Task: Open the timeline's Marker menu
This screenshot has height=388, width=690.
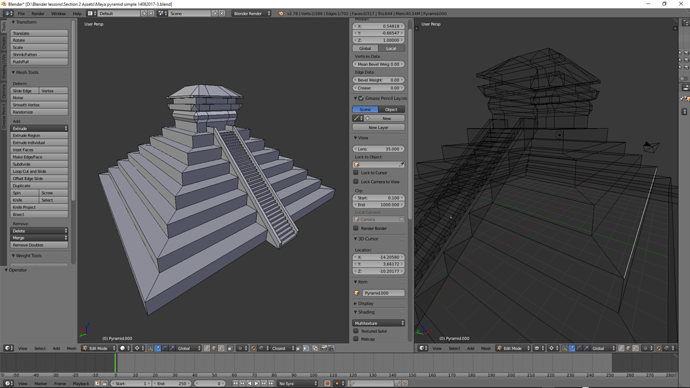Action: pyautogui.click(x=40, y=384)
